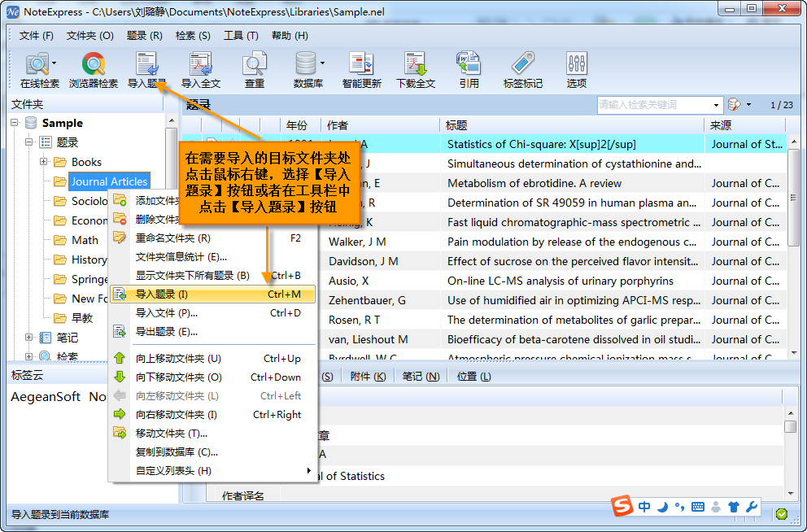
Task: Open the dropdown arrow next to 数据库
Action: click(x=323, y=63)
